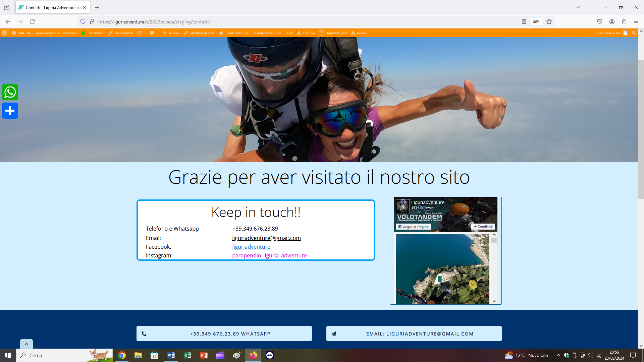Expand list all tabs dropdown

[x=578, y=7]
